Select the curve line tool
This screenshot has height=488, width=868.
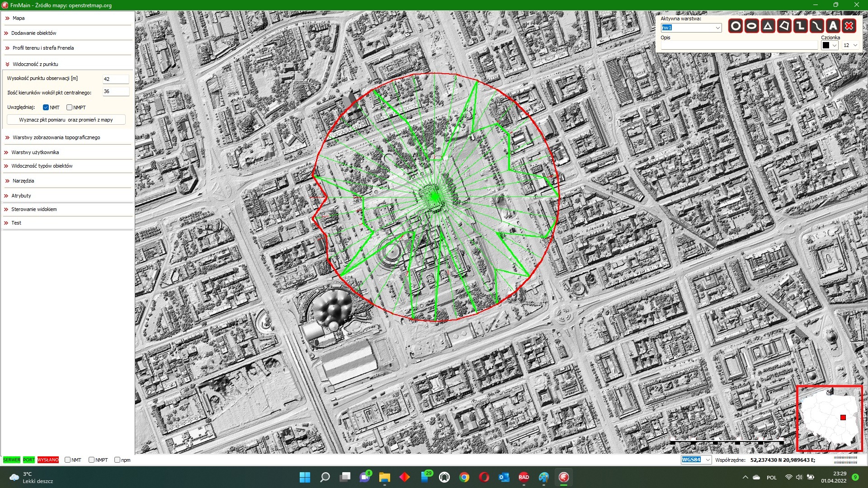click(x=816, y=26)
